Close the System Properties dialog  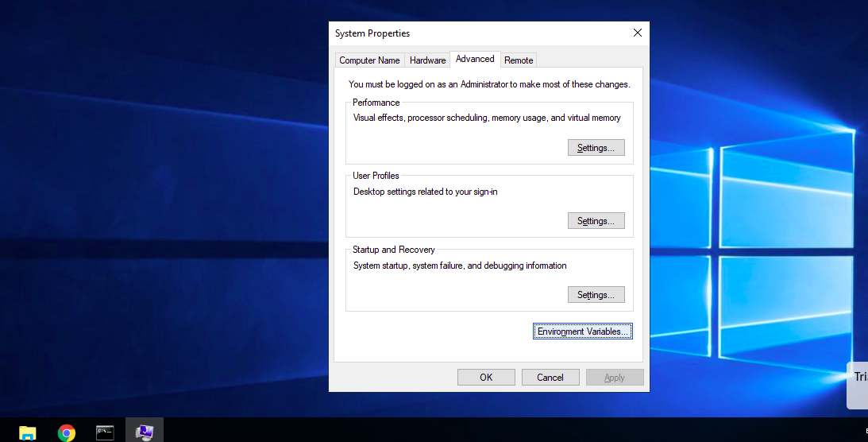637,33
